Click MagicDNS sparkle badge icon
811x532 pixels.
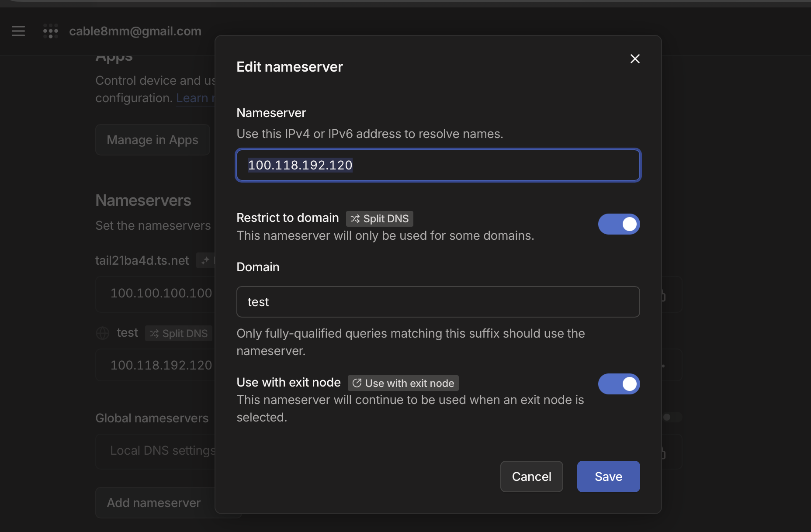click(205, 261)
